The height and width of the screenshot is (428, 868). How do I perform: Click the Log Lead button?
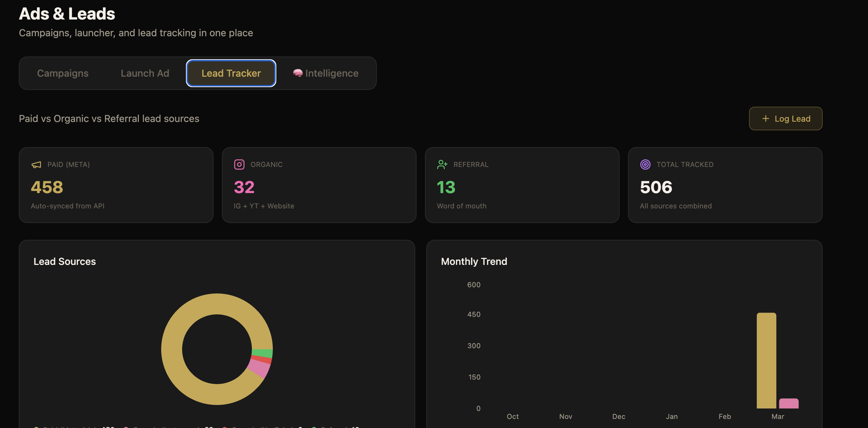(x=785, y=119)
